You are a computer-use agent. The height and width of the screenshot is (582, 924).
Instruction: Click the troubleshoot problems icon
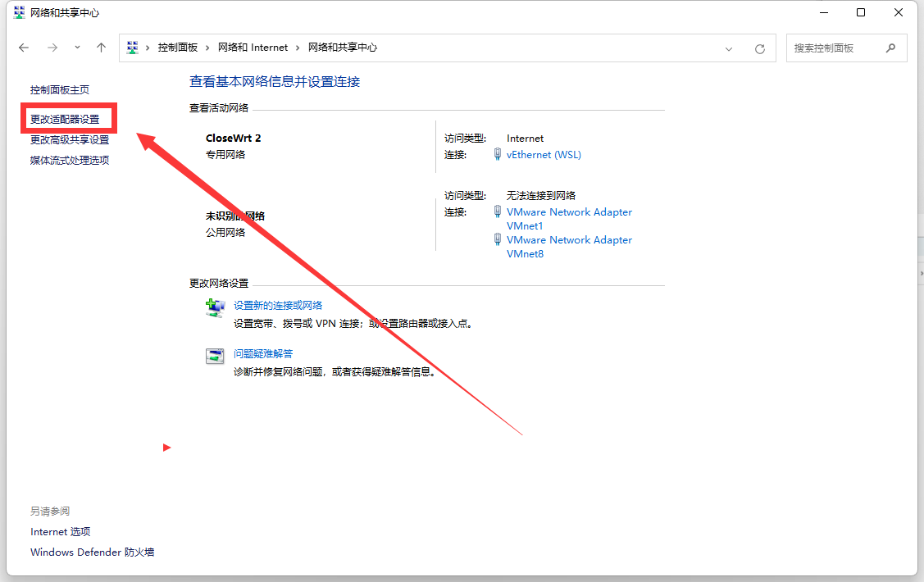pyautogui.click(x=215, y=356)
